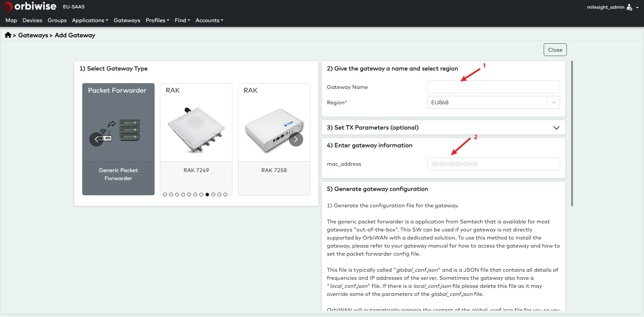Click the first carousel page dot
This screenshot has width=644, height=317.
[x=165, y=195]
